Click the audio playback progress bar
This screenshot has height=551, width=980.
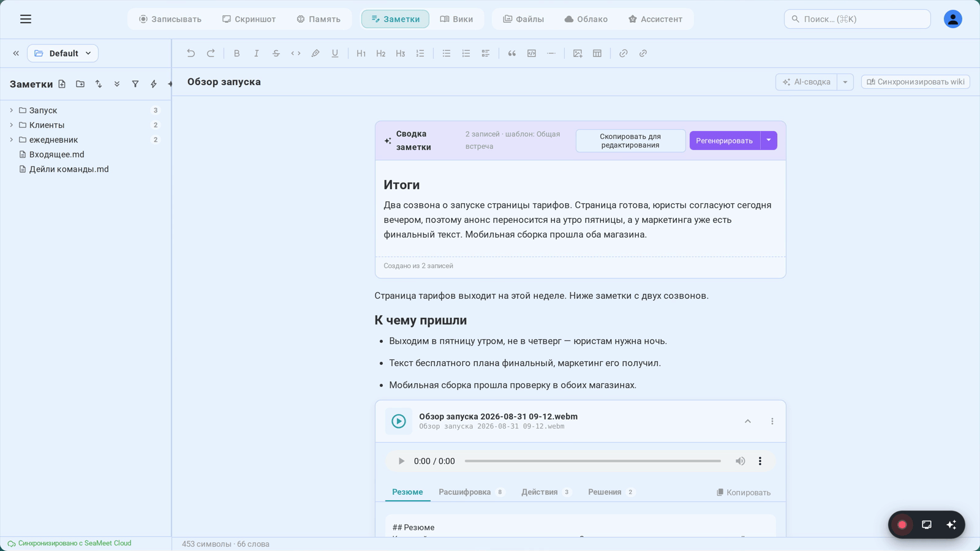point(592,461)
